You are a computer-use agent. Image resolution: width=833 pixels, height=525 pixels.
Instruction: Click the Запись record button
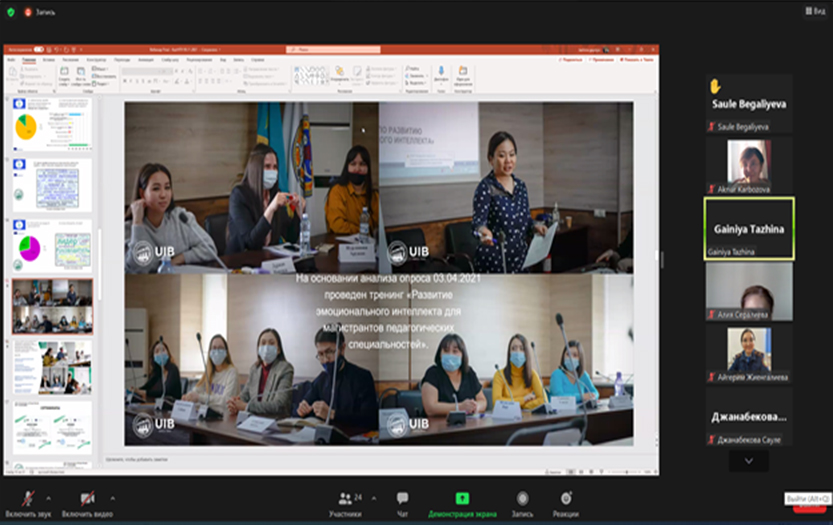[x=522, y=502]
